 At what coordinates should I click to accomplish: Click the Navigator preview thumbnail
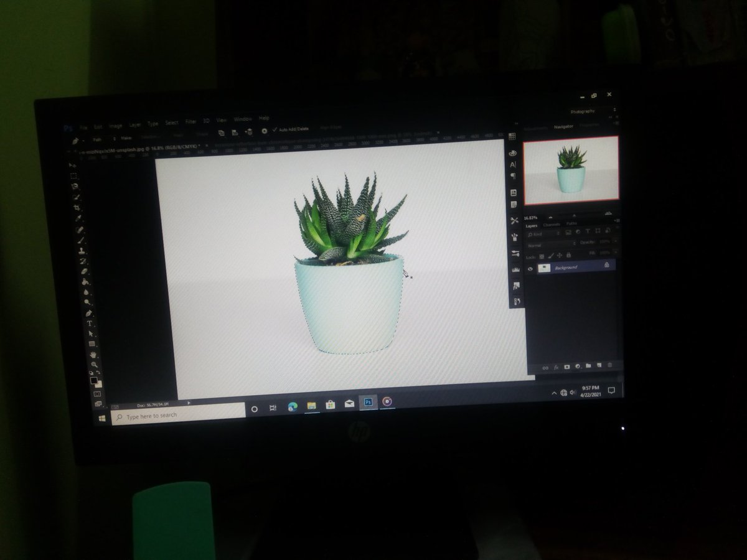point(571,170)
